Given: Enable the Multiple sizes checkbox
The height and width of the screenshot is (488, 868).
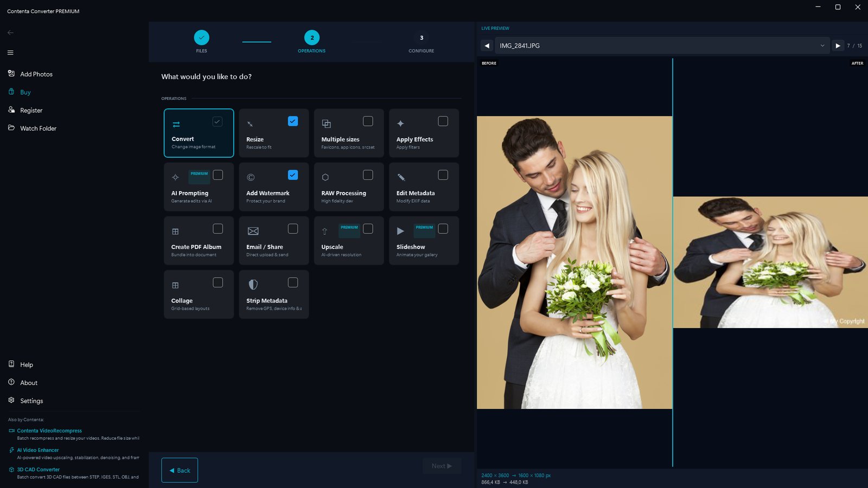Looking at the screenshot, I should [368, 121].
